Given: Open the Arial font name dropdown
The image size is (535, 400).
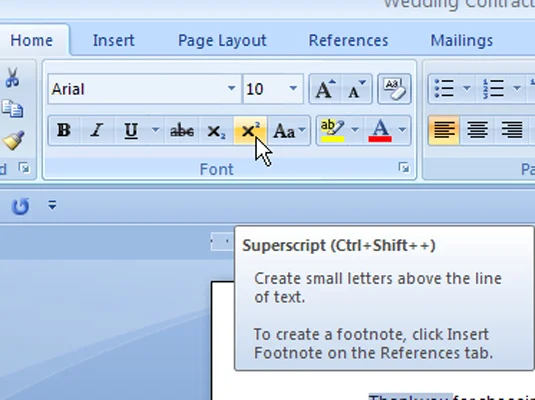Looking at the screenshot, I should pos(231,88).
